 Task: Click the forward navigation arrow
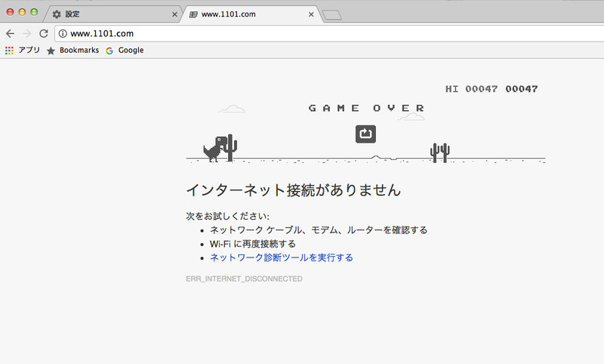point(26,33)
